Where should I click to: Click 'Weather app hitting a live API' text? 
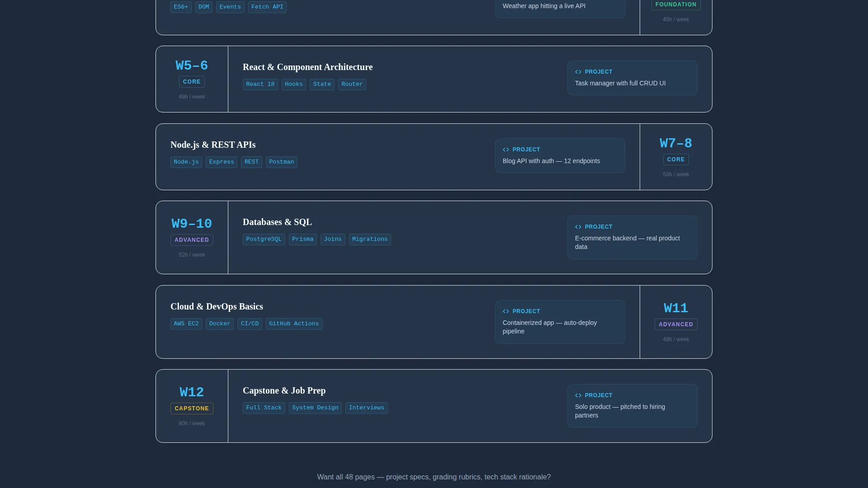pyautogui.click(x=544, y=6)
